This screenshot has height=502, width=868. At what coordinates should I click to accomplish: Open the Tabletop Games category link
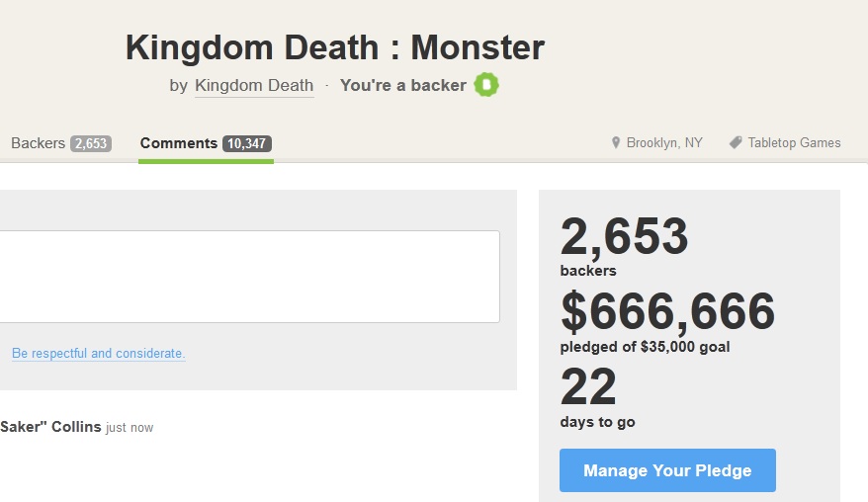[x=794, y=143]
